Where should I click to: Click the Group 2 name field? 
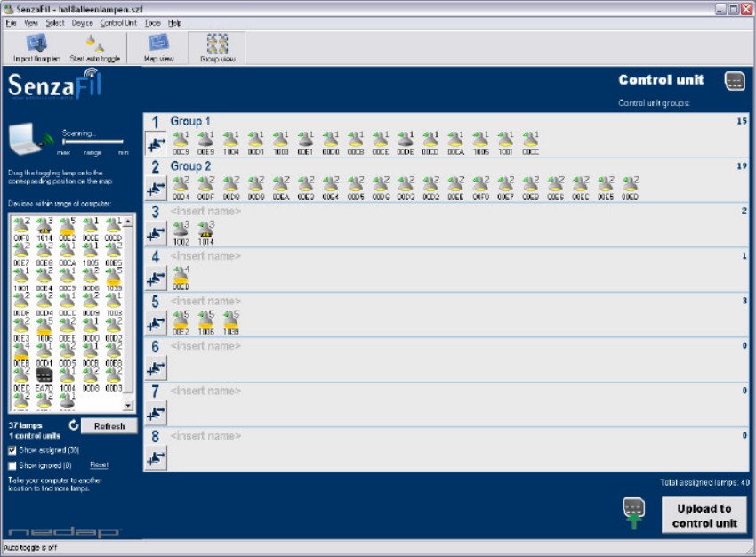tap(190, 165)
